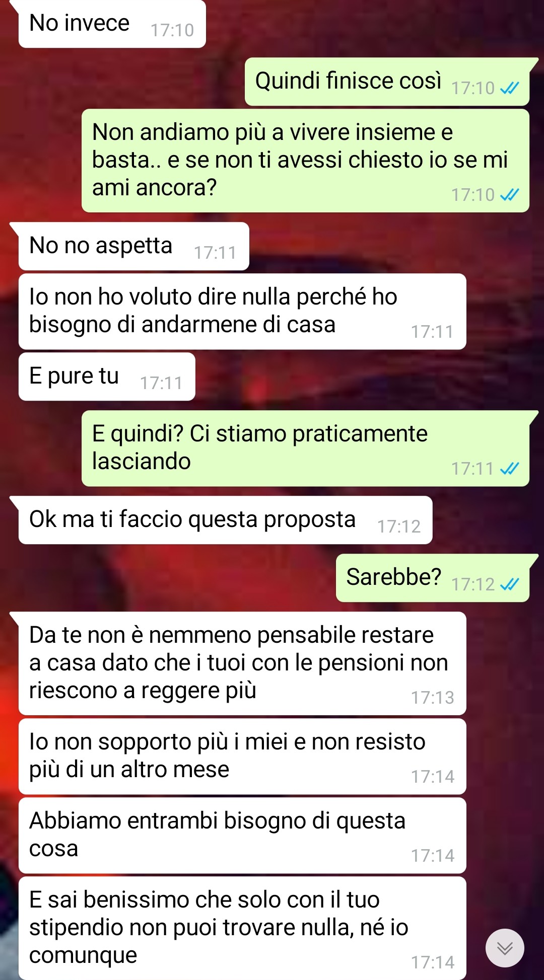The width and height of the screenshot is (544, 980).
Task: Tap 'Io non sopporto più i miei' message
Action: (242, 757)
